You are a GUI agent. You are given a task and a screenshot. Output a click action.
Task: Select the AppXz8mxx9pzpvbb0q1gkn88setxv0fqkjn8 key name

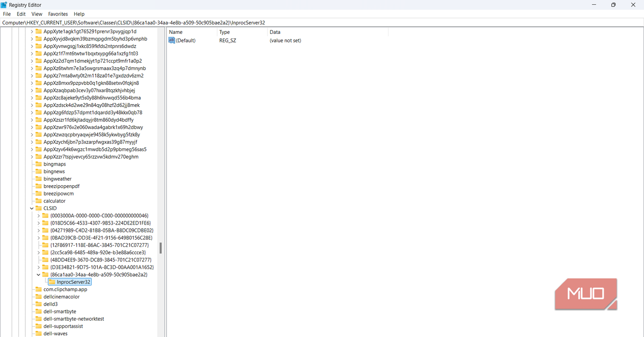91,83
